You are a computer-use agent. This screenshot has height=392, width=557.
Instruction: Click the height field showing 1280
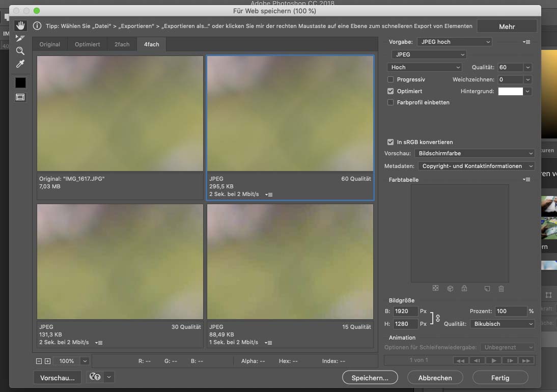point(405,324)
